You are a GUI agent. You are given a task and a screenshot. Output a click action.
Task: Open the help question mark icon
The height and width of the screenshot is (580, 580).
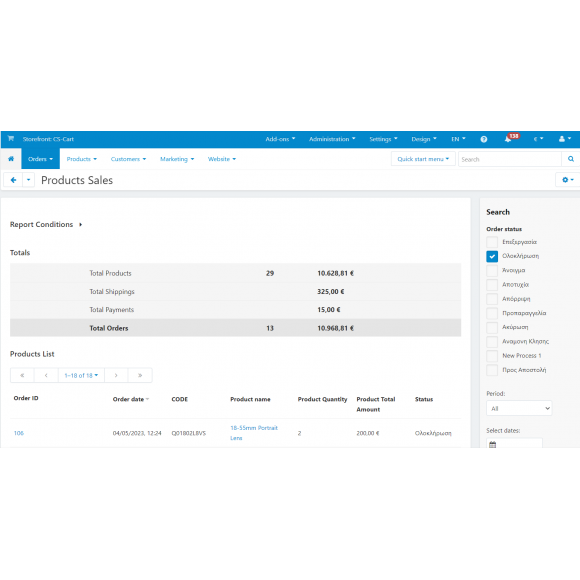(483, 139)
